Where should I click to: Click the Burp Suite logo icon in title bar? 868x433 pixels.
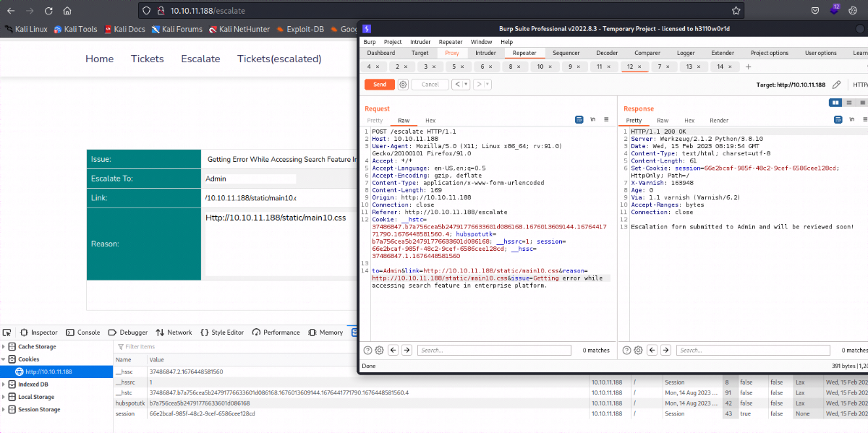click(367, 29)
